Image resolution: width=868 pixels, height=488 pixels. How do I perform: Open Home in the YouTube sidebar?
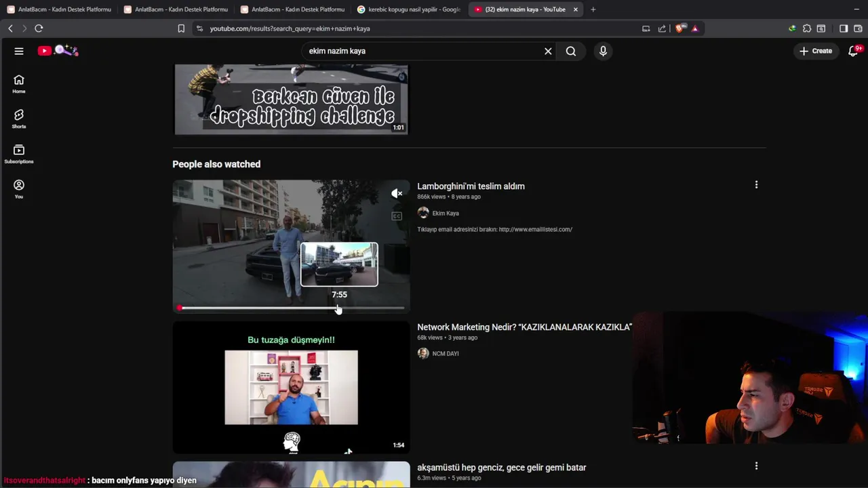(19, 84)
